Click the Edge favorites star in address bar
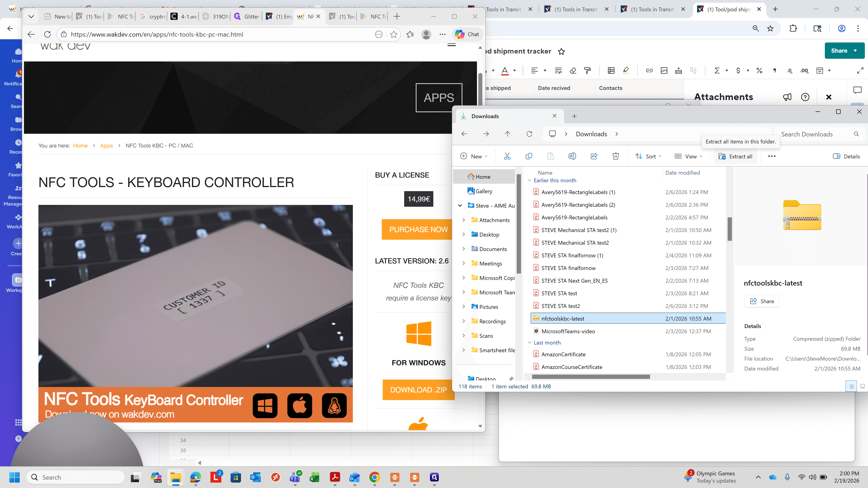868x488 pixels. click(393, 34)
